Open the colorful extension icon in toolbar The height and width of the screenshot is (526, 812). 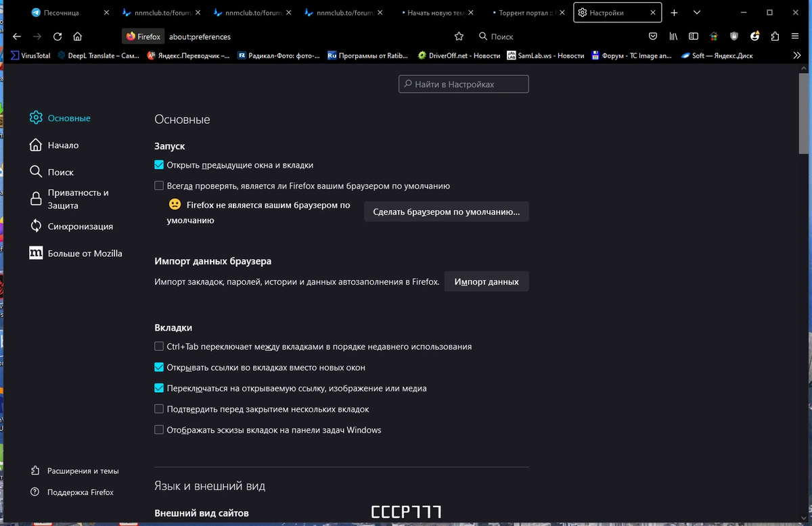[714, 37]
